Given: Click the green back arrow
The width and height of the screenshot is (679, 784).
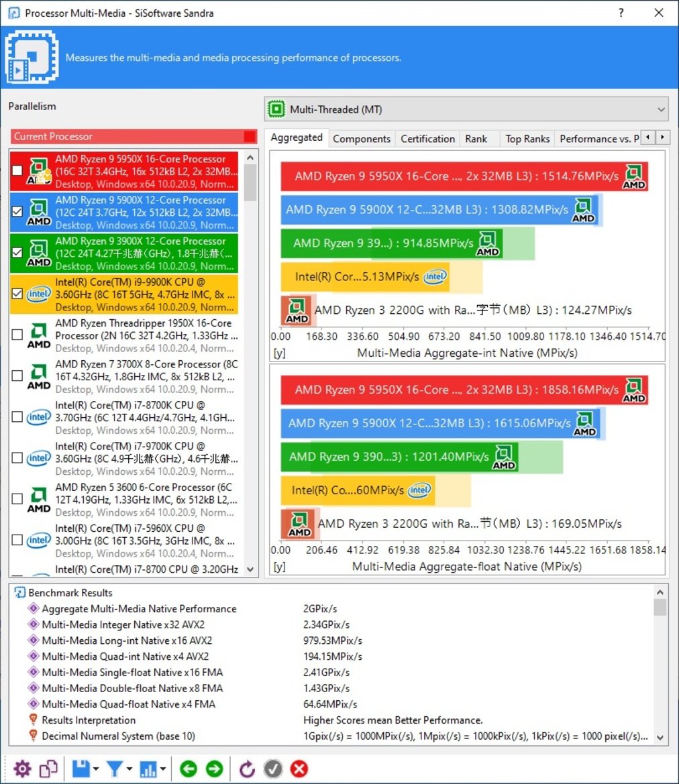Looking at the screenshot, I should click(188, 769).
